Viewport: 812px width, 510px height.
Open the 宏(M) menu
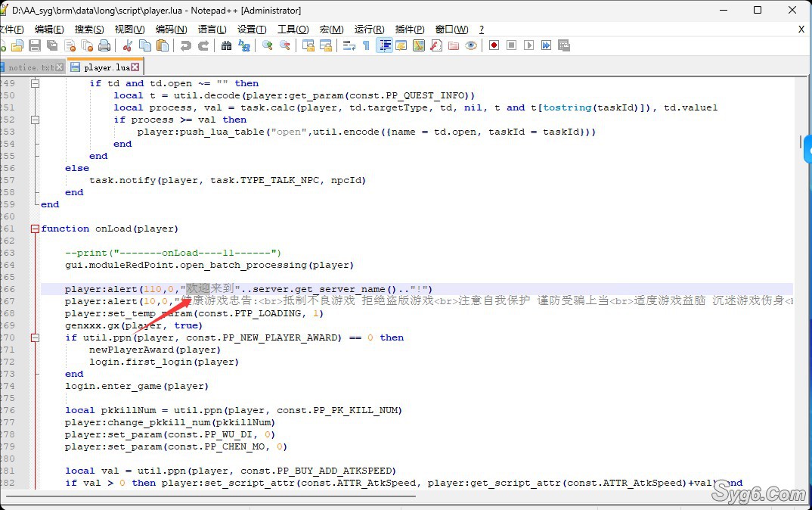331,30
